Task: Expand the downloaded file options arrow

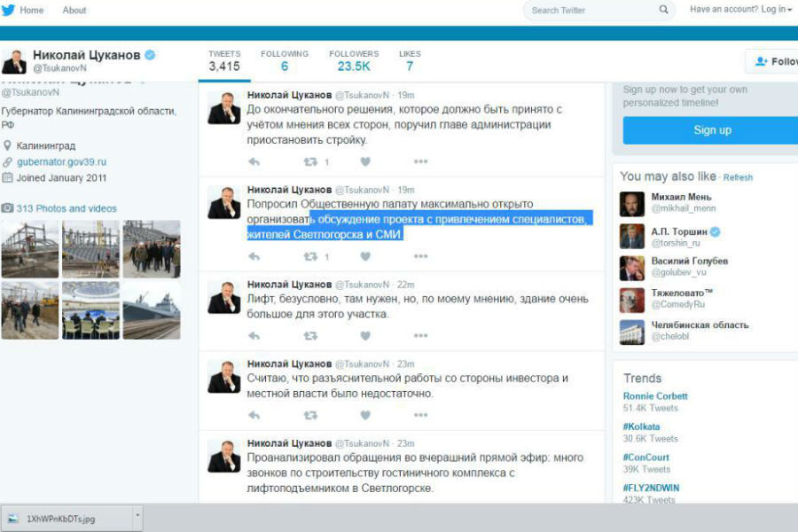Action: [137, 517]
